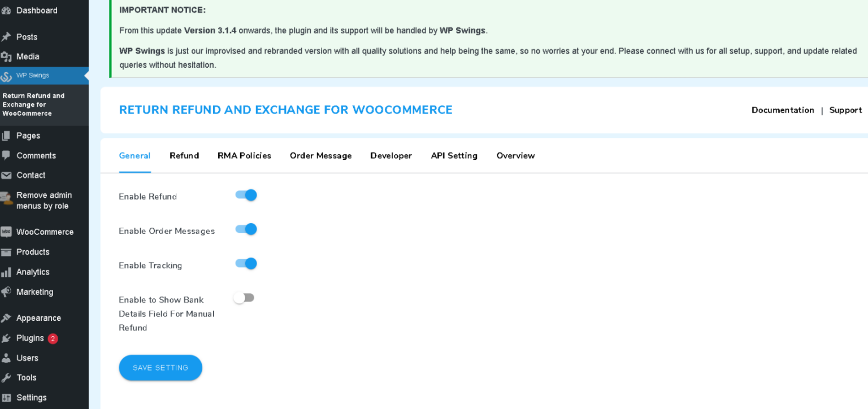Open the Documentation link
868x409 pixels.
783,110
